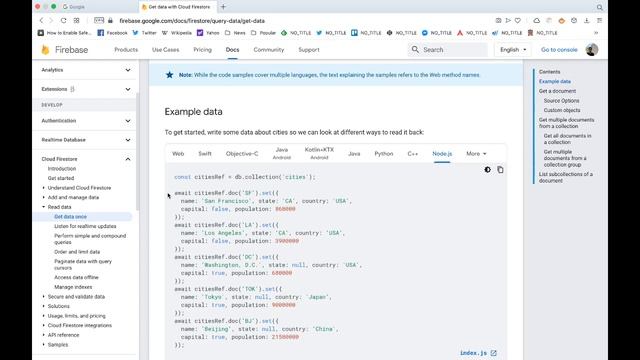
Task: Open index.js external link icon
Action: tap(493, 353)
